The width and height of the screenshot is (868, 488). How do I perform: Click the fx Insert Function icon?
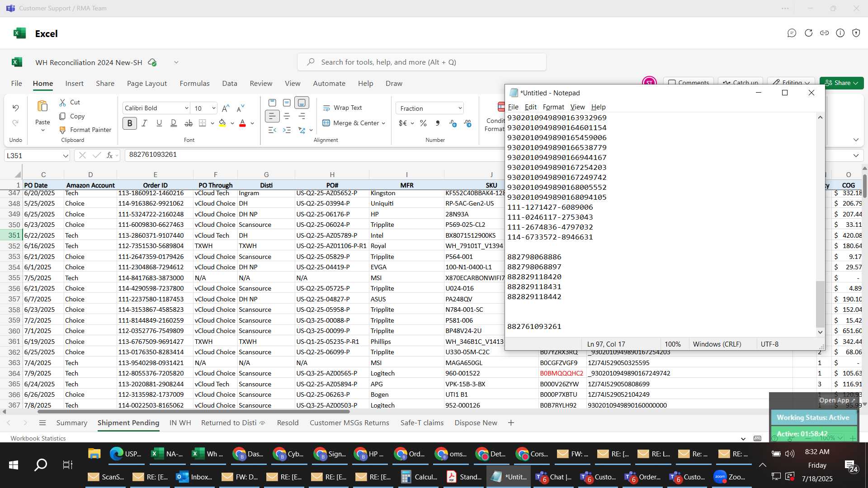(109, 155)
